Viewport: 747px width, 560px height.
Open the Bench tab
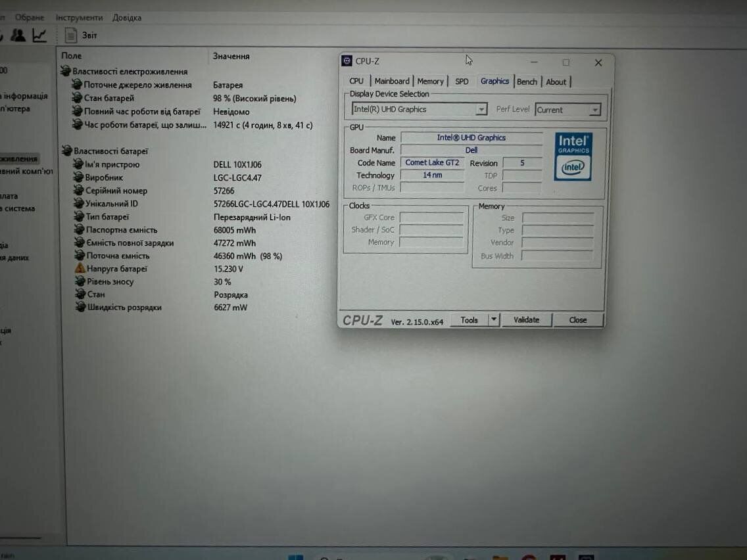527,82
